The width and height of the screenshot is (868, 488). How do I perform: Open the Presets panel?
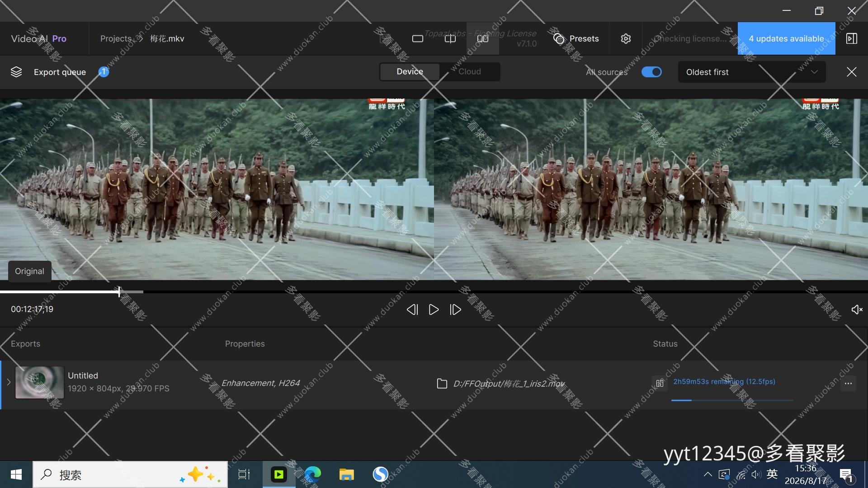(576, 39)
